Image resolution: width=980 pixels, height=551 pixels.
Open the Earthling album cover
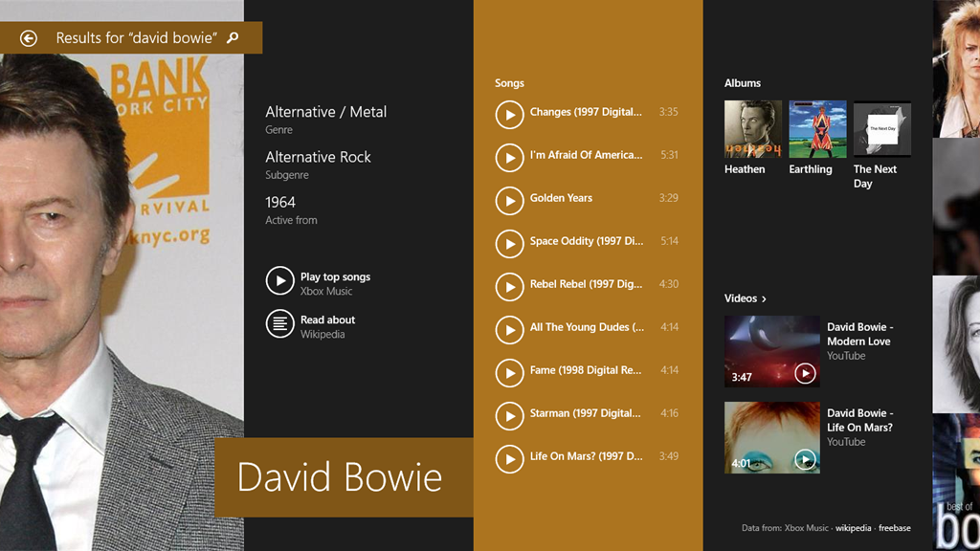pos(817,129)
